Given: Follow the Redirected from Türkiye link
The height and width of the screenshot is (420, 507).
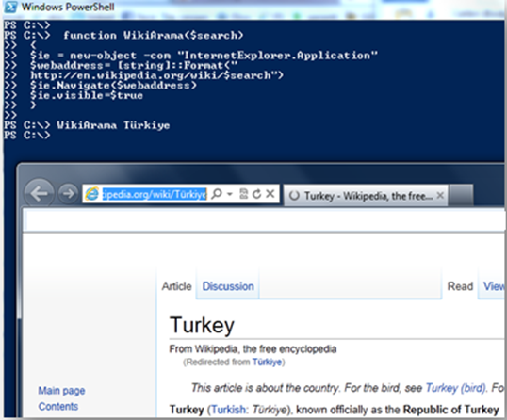Looking at the screenshot, I should pos(267,362).
